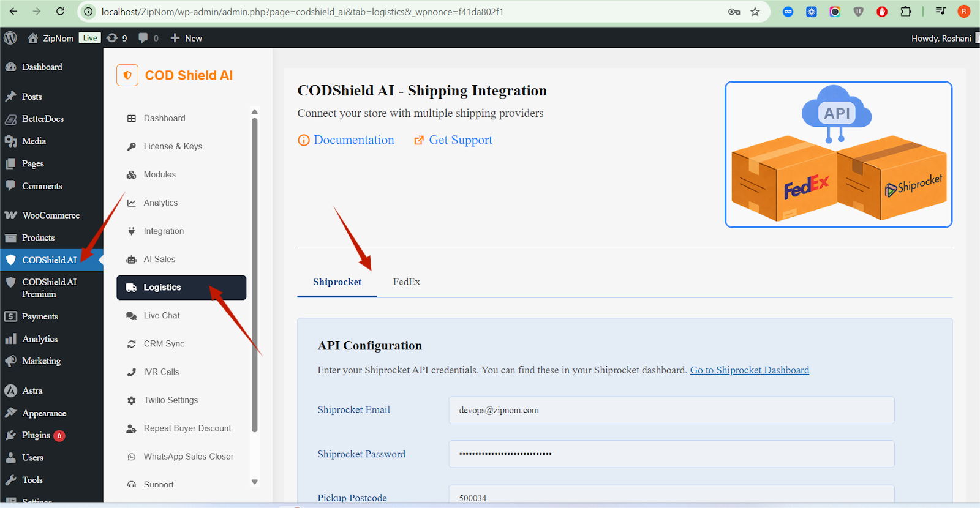The width and height of the screenshot is (980, 508).
Task: Open Twilio Settings in plugin menu
Action: click(x=170, y=400)
